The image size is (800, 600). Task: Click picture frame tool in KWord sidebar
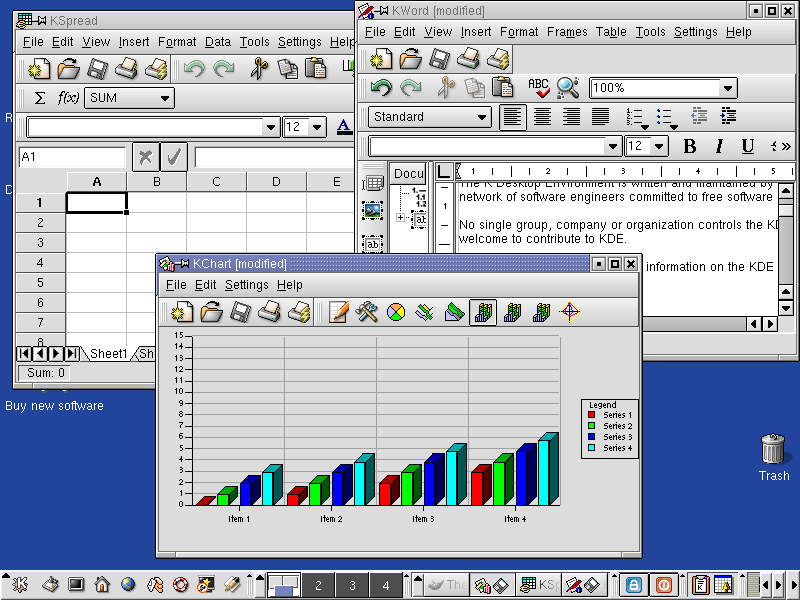point(372,210)
